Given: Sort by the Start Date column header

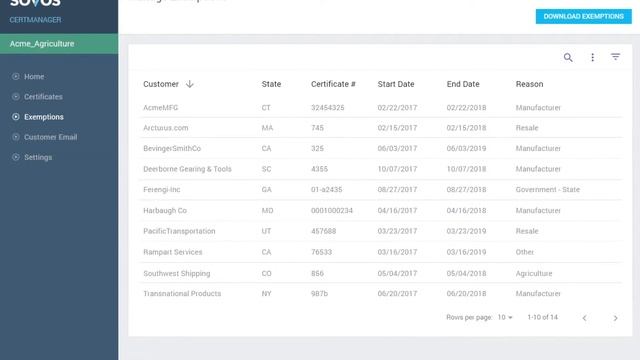Looking at the screenshot, I should point(396,84).
